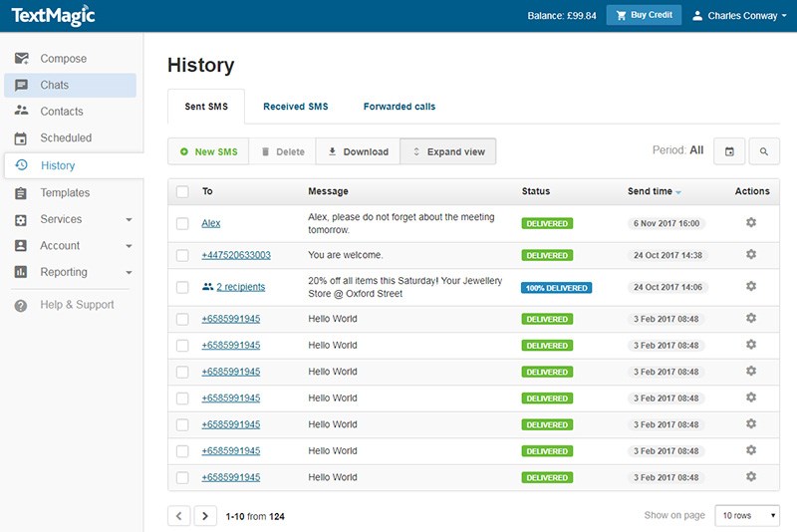Click the Scheduled calendar icon in sidebar
The width and height of the screenshot is (797, 532).
(x=20, y=138)
